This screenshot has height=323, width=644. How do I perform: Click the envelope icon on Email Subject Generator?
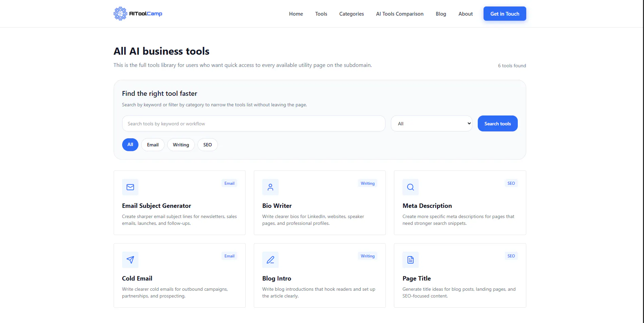click(x=130, y=187)
